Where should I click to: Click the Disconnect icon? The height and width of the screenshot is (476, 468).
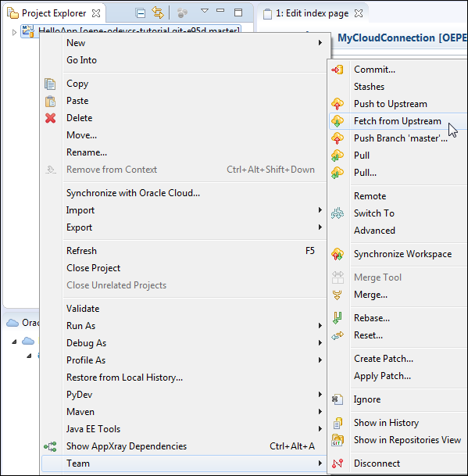[338, 463]
